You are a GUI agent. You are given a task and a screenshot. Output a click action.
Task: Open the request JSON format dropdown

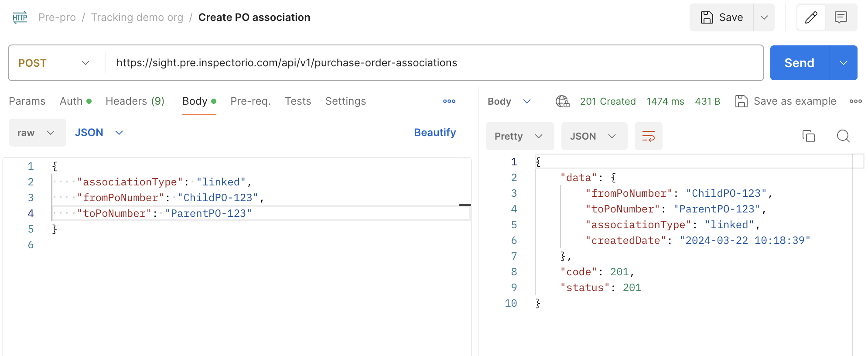pyautogui.click(x=99, y=133)
